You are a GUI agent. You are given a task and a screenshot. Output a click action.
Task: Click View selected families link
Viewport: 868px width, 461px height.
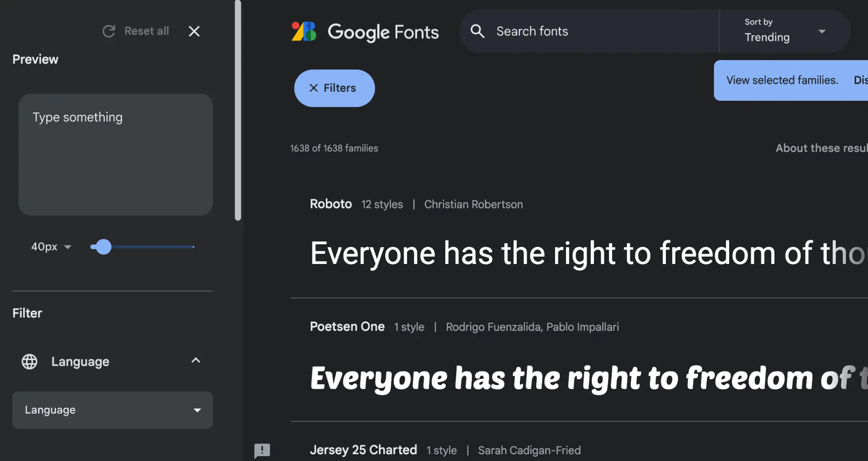pos(782,80)
